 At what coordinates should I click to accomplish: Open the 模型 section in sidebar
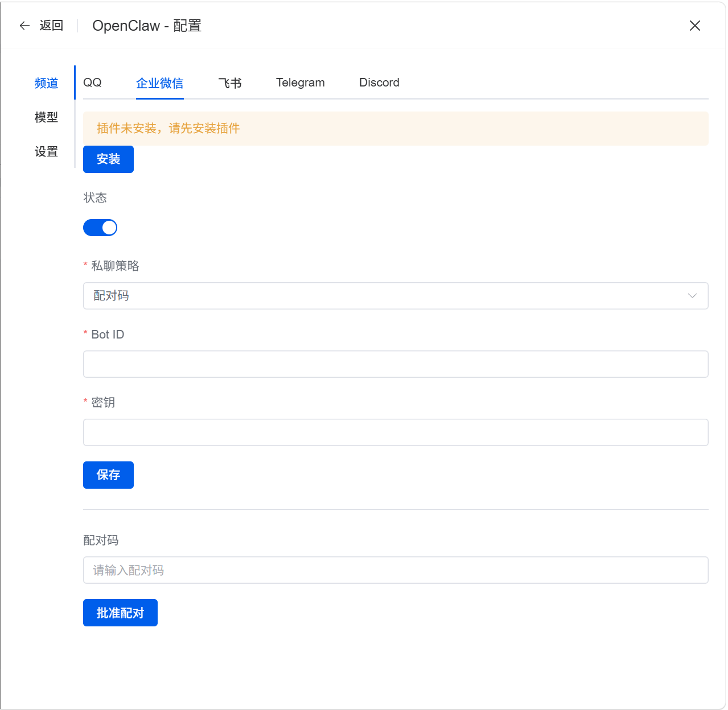pos(46,117)
